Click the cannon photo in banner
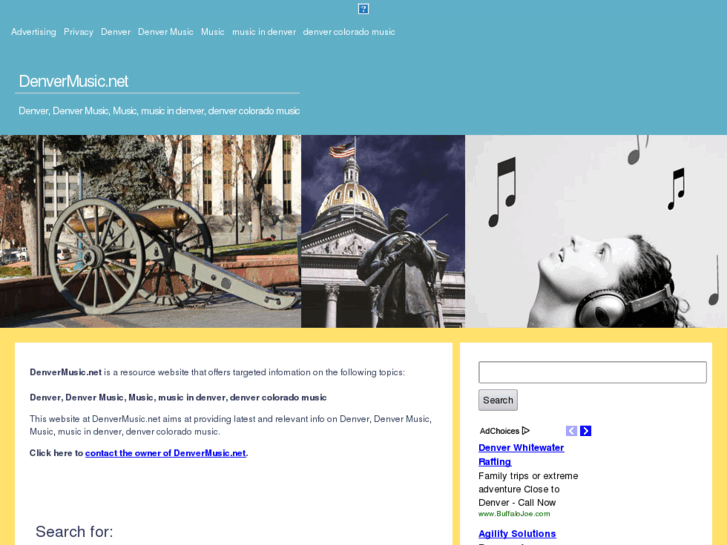Viewport: 727px width, 545px height. [150, 231]
